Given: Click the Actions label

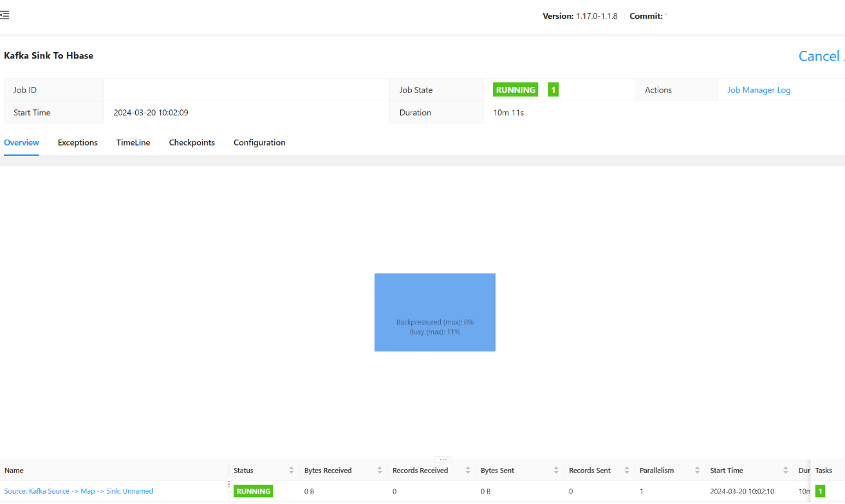Looking at the screenshot, I should 658,90.
